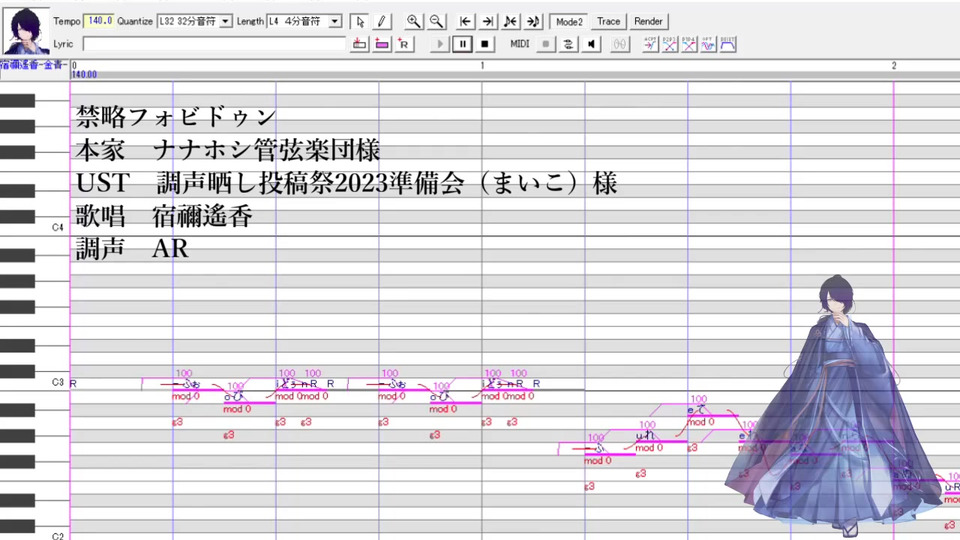Toggle the speaker sound icon
The height and width of the screenshot is (540, 960).
pos(591,44)
